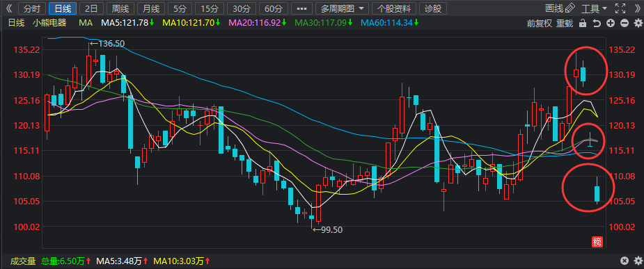Viewport: 644px width, 269px height.
Task: Zoom in chart with plus icon
Action: pos(611,24)
